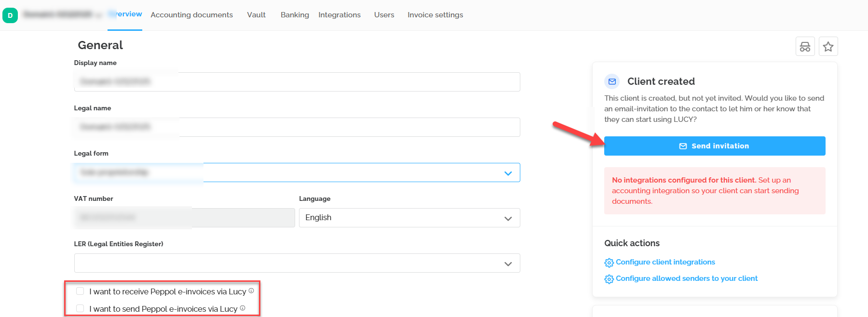
Task: Click the green D client avatar icon
Action: (x=10, y=15)
